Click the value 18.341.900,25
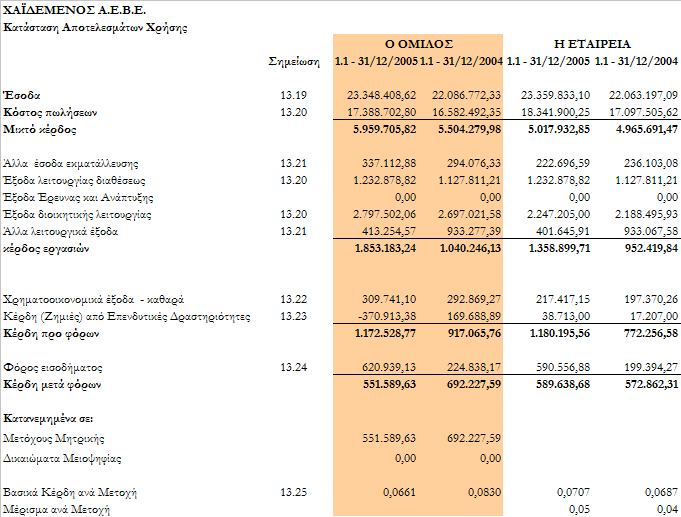Viewport: 681px width, 517px height. (555, 113)
